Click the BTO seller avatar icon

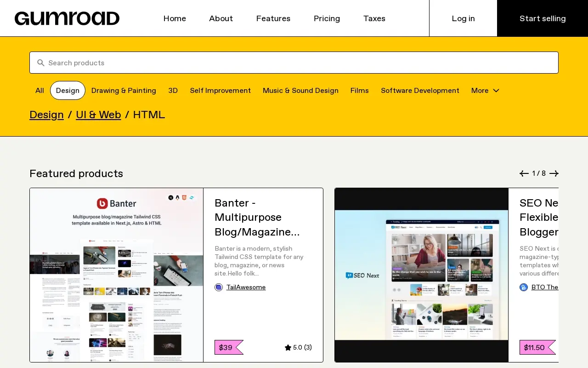[x=524, y=287]
